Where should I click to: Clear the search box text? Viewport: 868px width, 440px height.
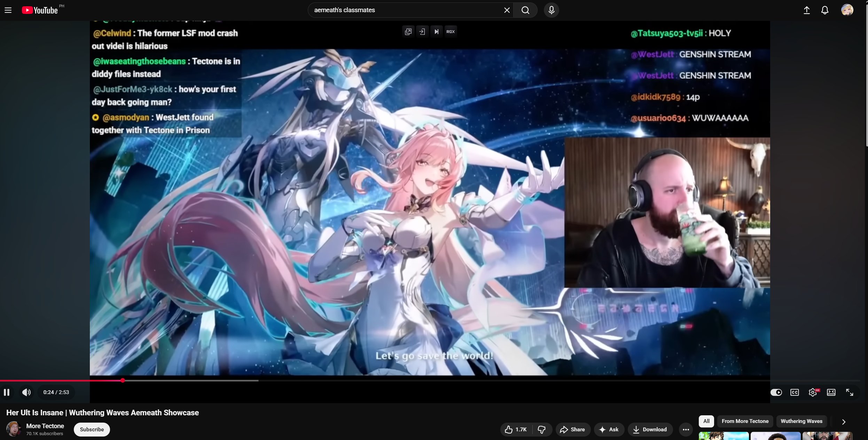coord(507,10)
